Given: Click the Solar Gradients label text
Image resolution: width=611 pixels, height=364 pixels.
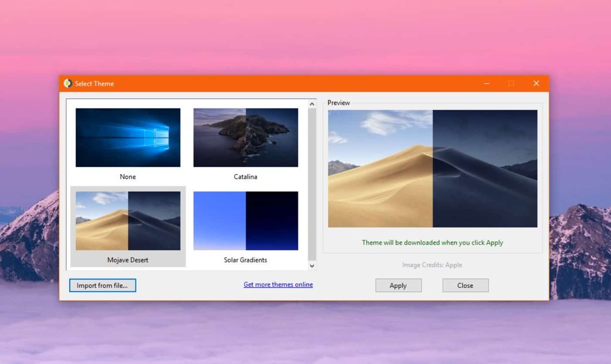Looking at the screenshot, I should coord(246,260).
